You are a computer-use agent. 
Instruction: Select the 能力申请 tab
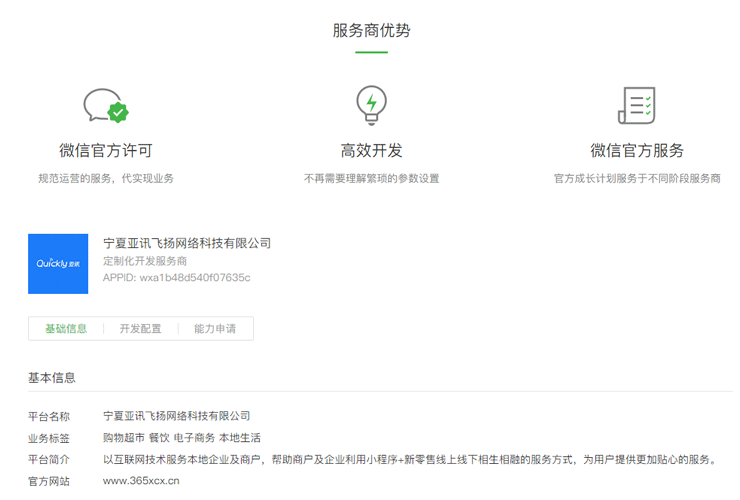215,329
